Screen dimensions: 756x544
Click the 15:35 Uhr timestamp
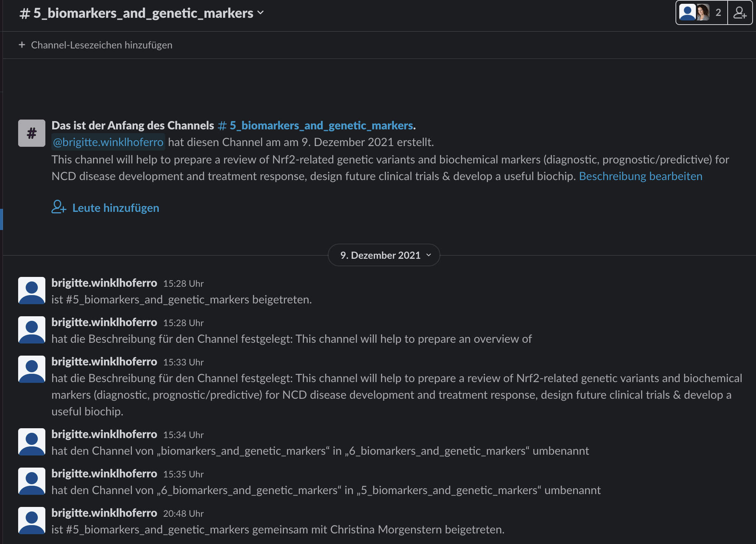click(183, 474)
